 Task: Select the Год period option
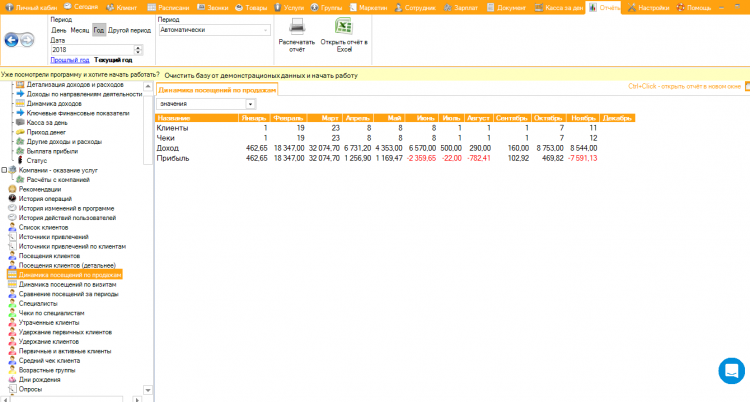pos(99,30)
